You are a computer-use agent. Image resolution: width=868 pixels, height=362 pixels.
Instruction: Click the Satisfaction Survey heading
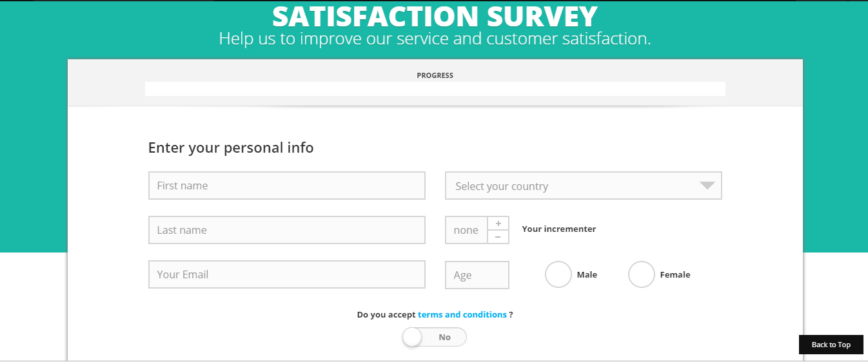(x=435, y=15)
